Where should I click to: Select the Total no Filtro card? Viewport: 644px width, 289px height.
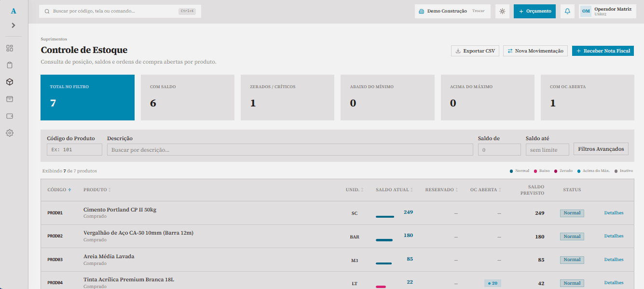click(x=87, y=97)
